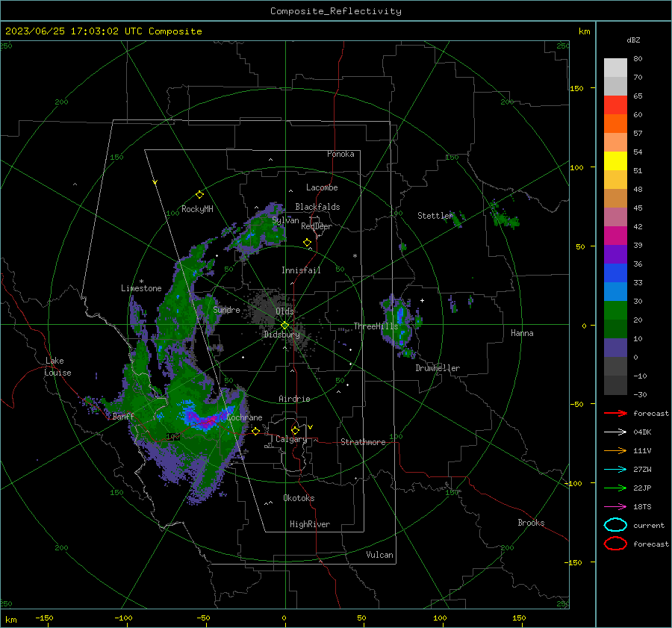672x628 pixels.
Task: Click the orange 57-60 dBZ color swatch
Action: pos(615,123)
